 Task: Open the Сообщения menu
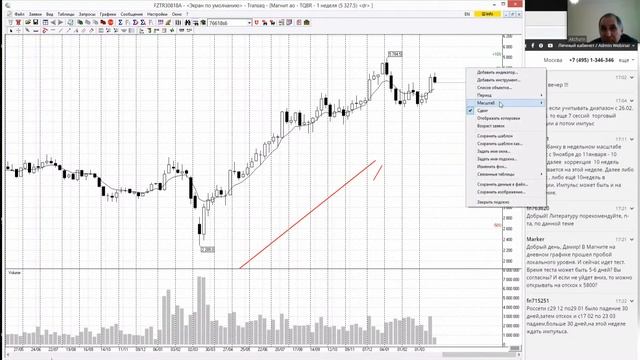(x=131, y=14)
